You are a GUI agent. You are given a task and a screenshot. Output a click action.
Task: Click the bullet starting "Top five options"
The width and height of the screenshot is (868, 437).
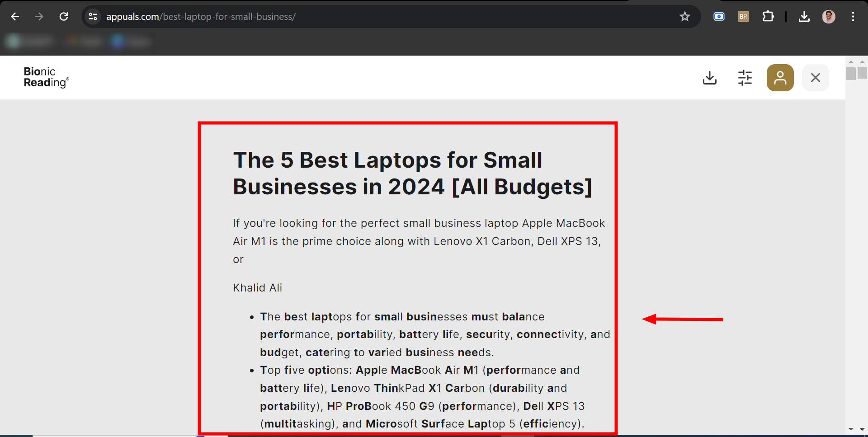click(422, 397)
